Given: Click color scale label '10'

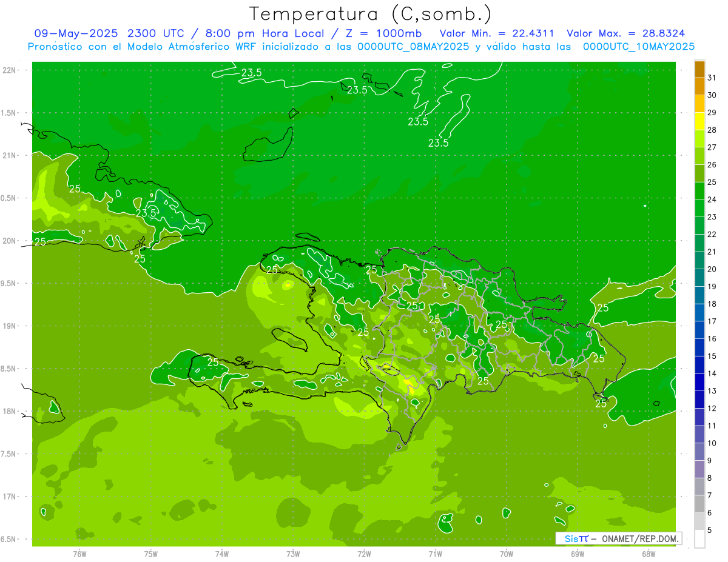Looking at the screenshot, I should (712, 443).
